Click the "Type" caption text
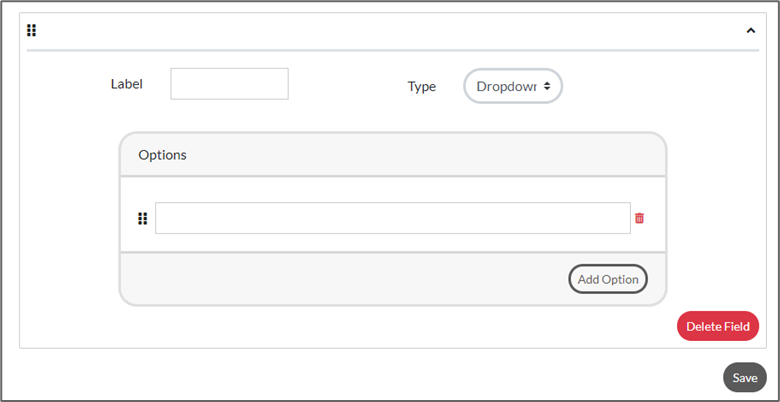This screenshot has height=402, width=780. pos(422,86)
